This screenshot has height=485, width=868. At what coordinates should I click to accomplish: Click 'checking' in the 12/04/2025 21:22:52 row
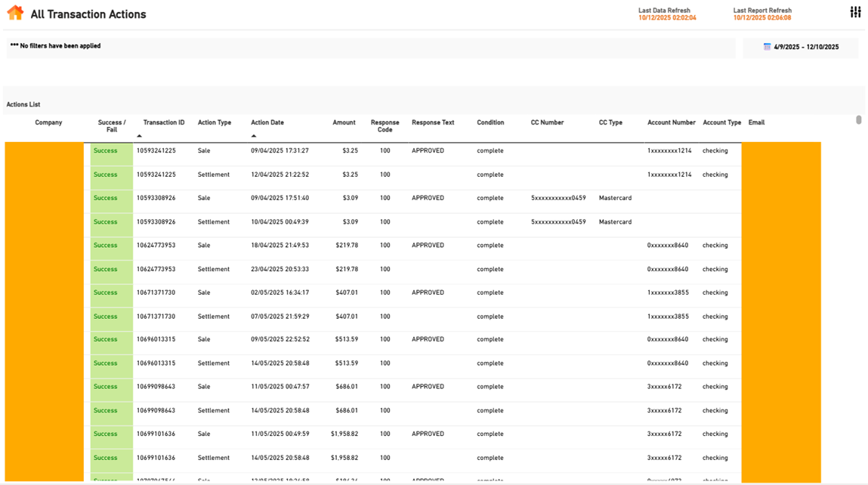point(715,175)
